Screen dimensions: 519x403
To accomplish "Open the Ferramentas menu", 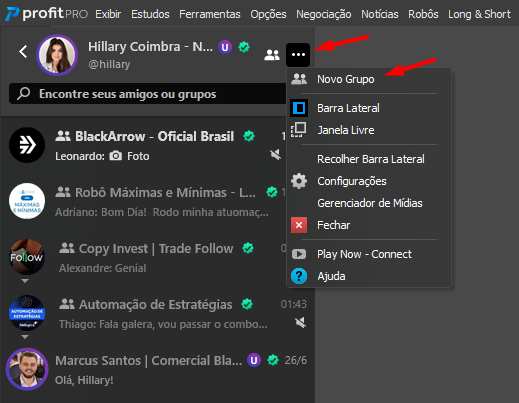I will (x=210, y=14).
